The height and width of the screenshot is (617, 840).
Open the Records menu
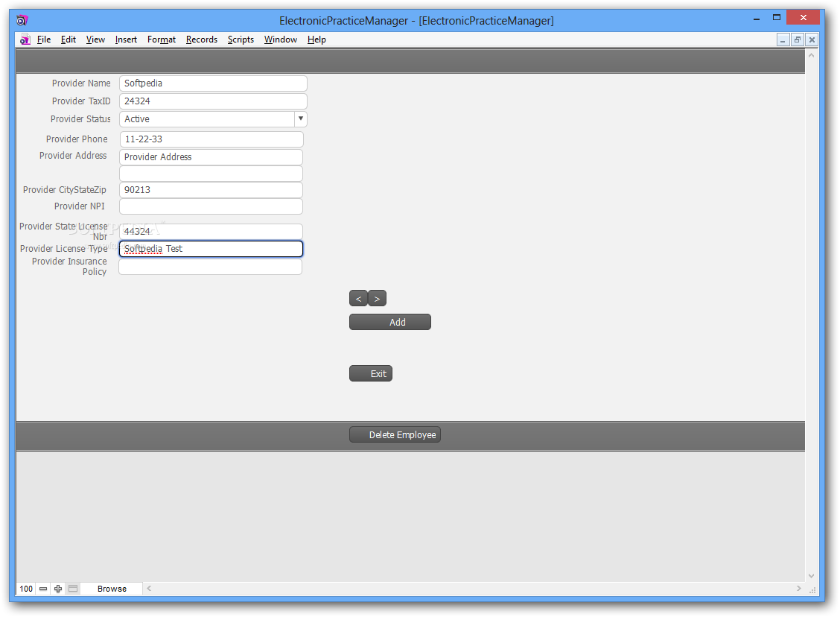tap(201, 39)
